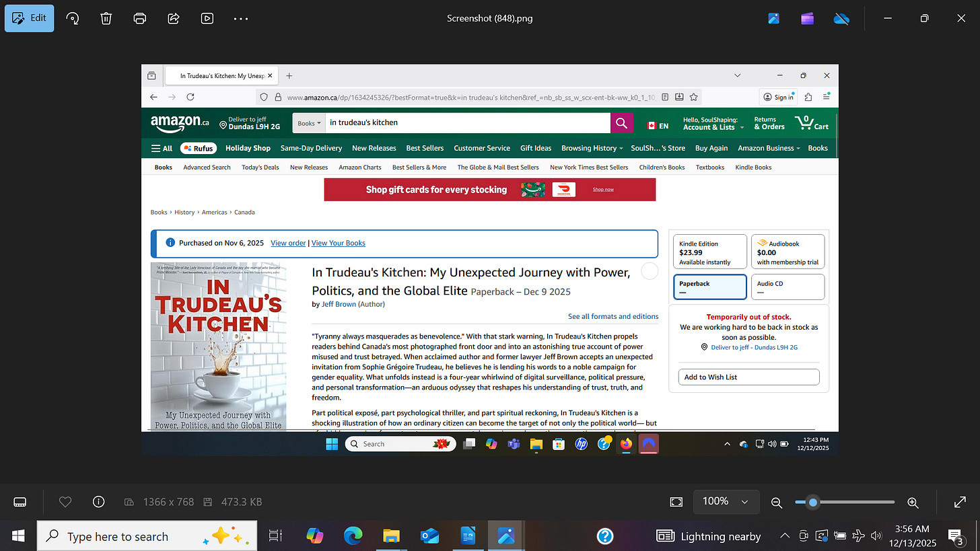Expand Amazon Business dropdown in nav
Image resolution: width=980 pixels, height=551 pixels.
point(769,148)
